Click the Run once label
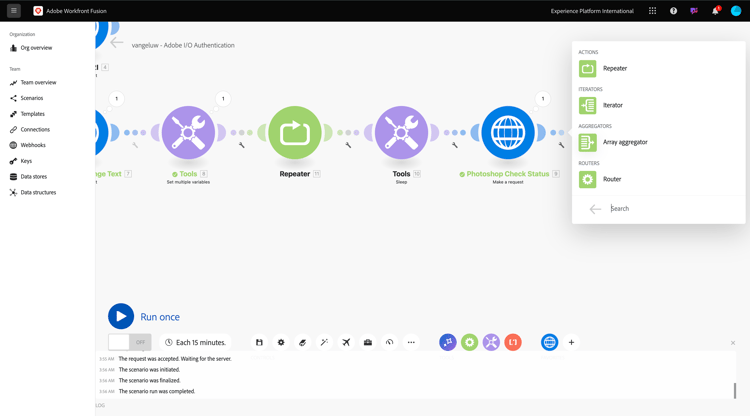Screen dimensions: 750x416 160,317
